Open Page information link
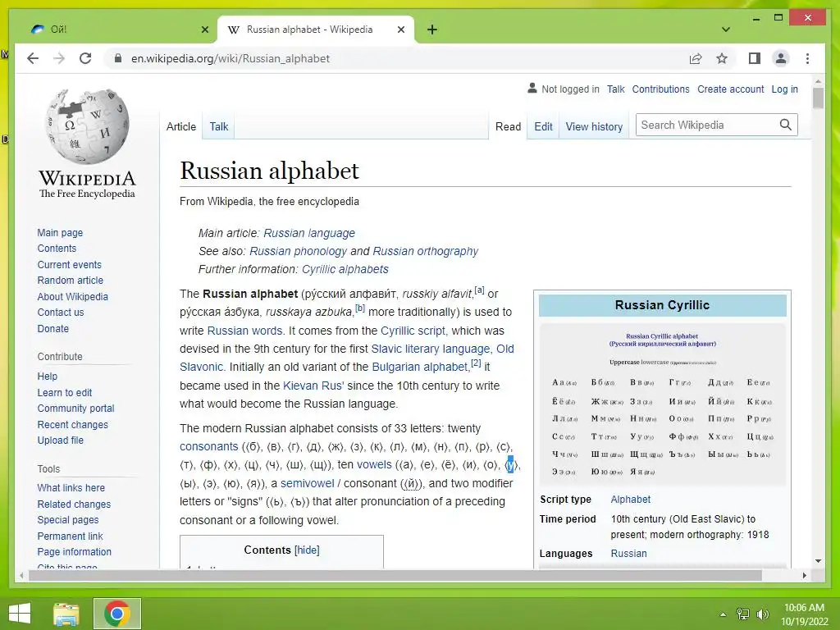 pos(75,552)
